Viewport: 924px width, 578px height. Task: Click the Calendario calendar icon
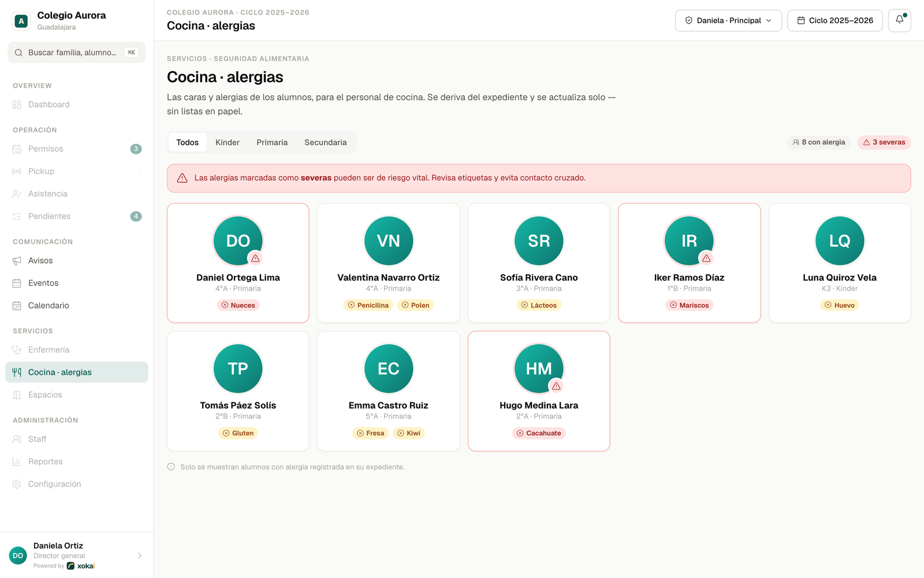17,305
